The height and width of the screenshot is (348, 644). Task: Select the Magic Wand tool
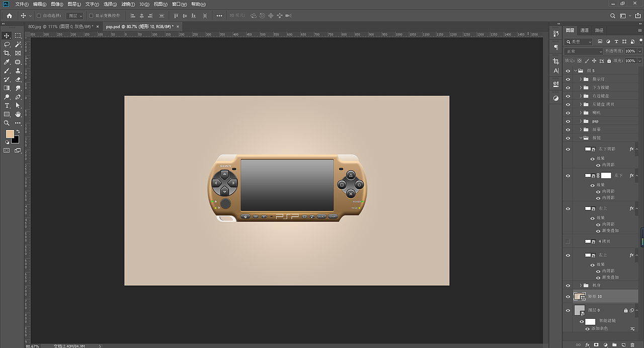(18, 44)
